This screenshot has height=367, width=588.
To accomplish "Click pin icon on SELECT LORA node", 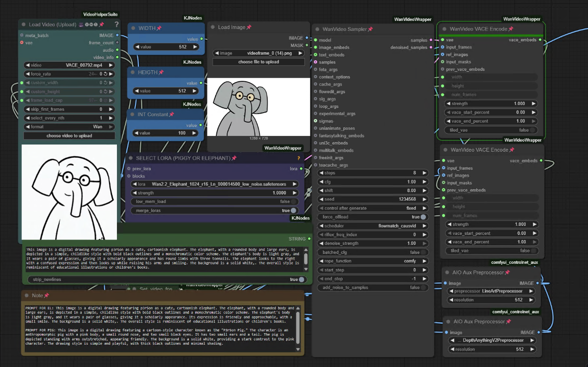I will 234,158.
